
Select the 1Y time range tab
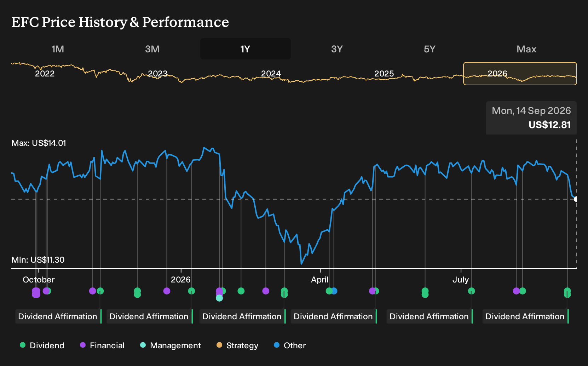[x=246, y=49]
